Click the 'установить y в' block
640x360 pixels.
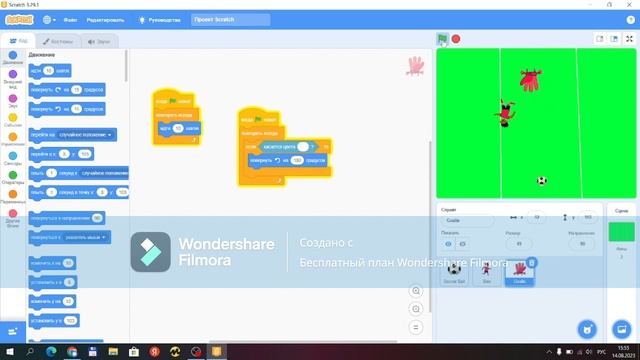coord(54,320)
